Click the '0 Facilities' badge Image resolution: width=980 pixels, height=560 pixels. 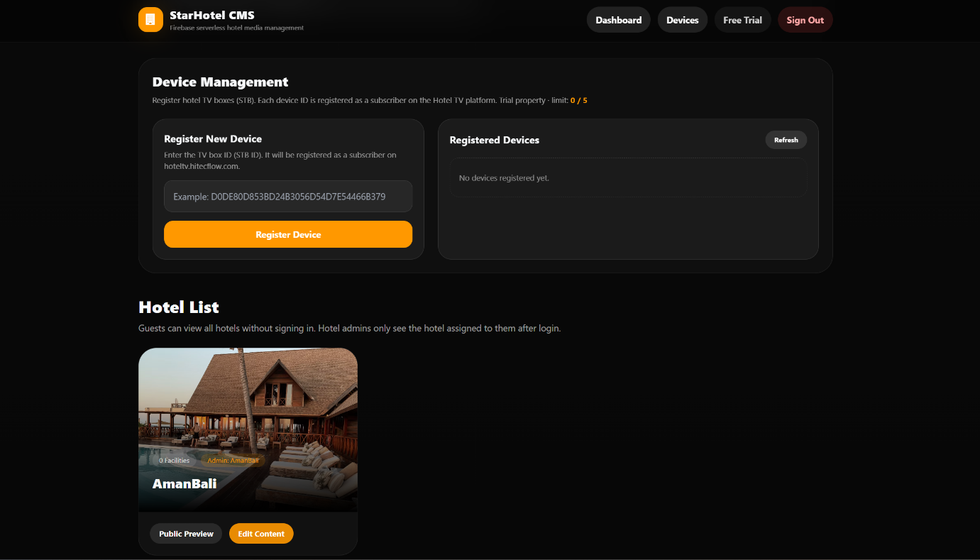(x=175, y=461)
